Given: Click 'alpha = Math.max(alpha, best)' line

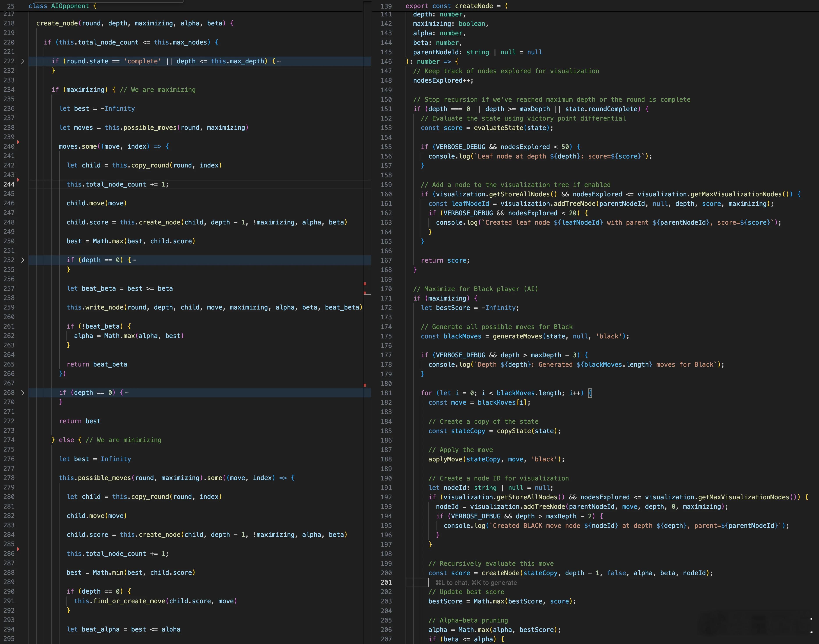Looking at the screenshot, I should (129, 336).
